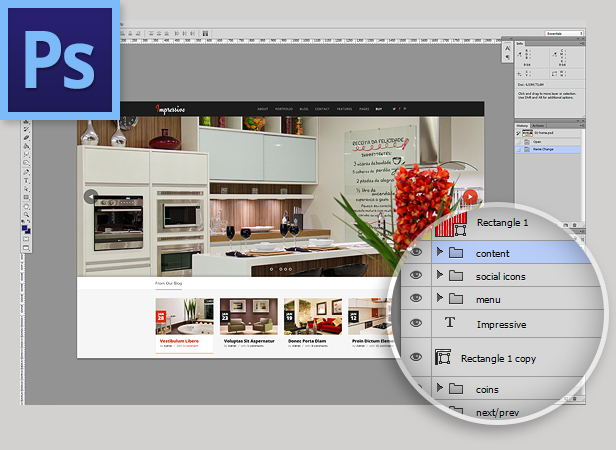Select the Info panel tab
The width and height of the screenshot is (616, 450).
(520, 43)
